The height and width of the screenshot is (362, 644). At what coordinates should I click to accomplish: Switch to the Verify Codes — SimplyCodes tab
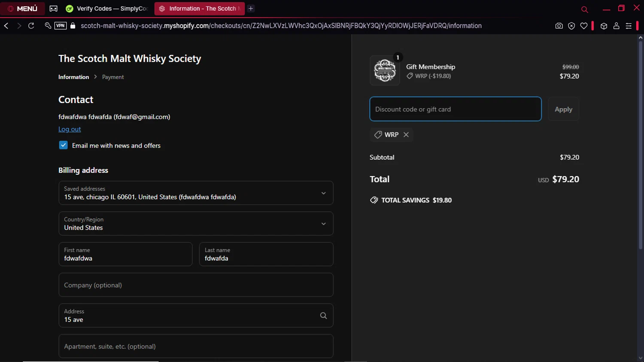click(106, 9)
